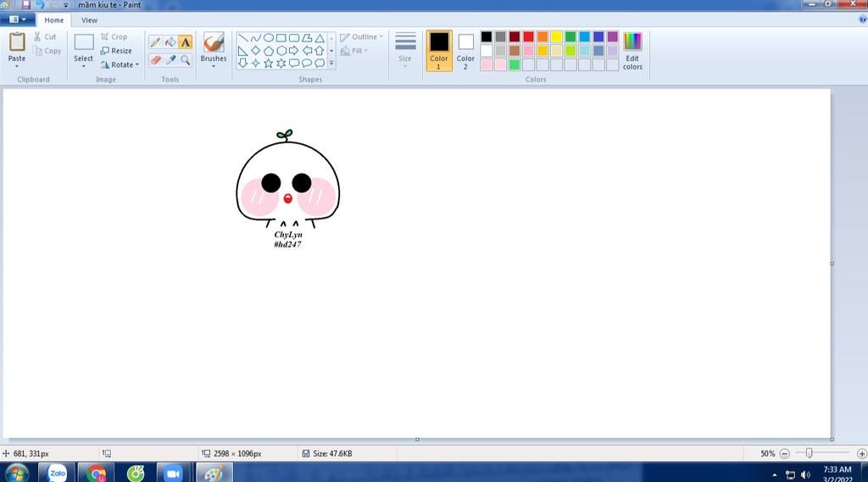Click the zoom out minus button
The width and height of the screenshot is (868, 482).
click(784, 453)
